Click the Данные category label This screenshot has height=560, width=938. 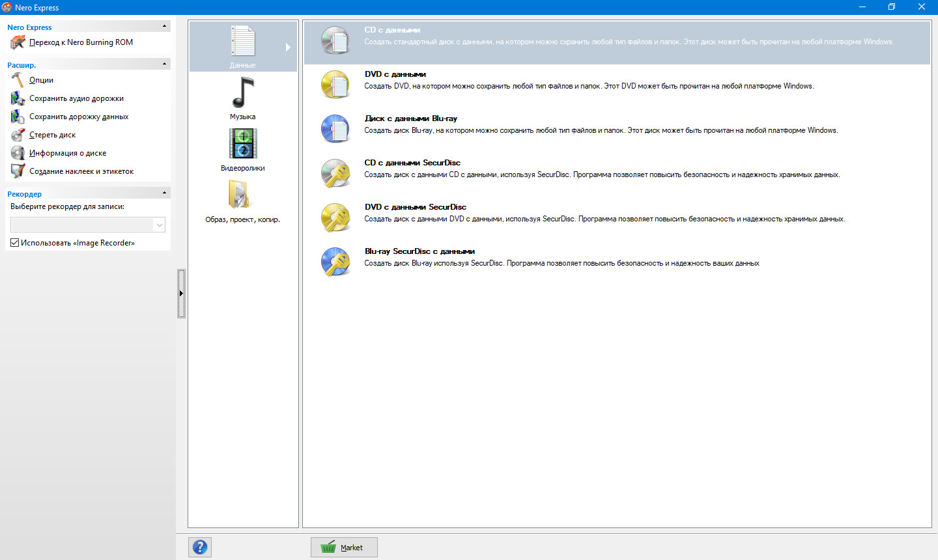pyautogui.click(x=242, y=65)
